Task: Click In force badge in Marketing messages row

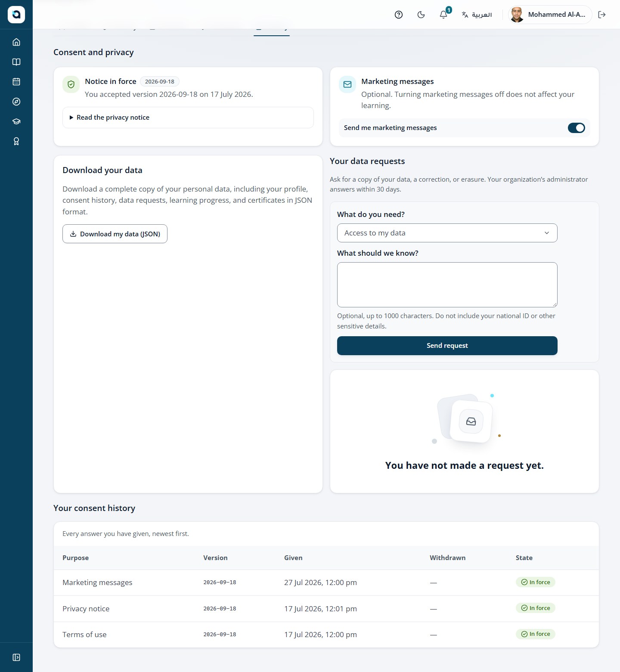Action: point(536,582)
